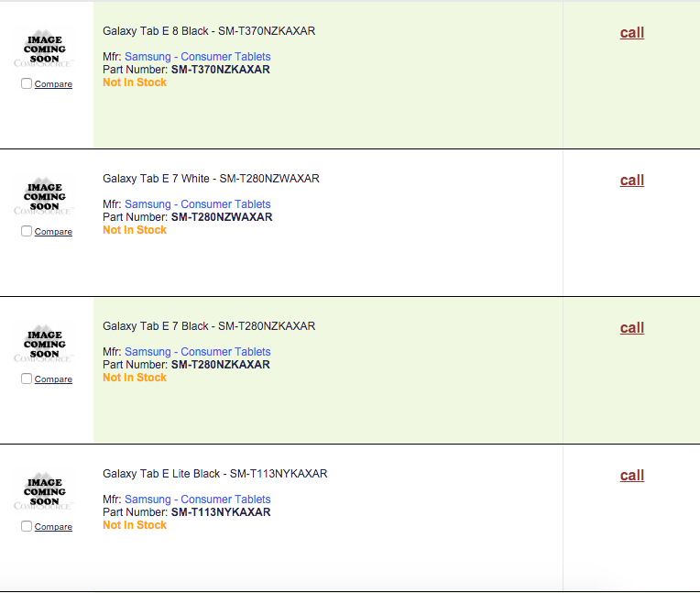700x593 pixels.
Task: Click Image Coming Soon thumbnail for Tab E 7 Black
Action: (45, 345)
